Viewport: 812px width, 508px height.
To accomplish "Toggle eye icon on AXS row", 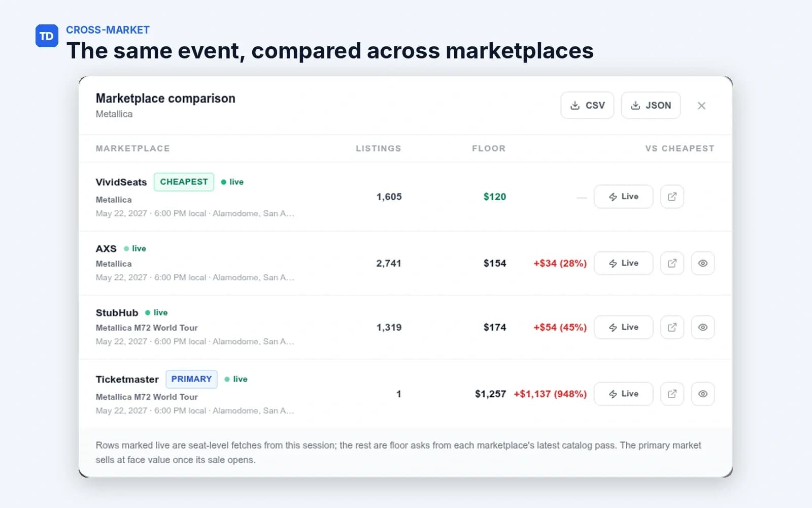I will [x=703, y=263].
